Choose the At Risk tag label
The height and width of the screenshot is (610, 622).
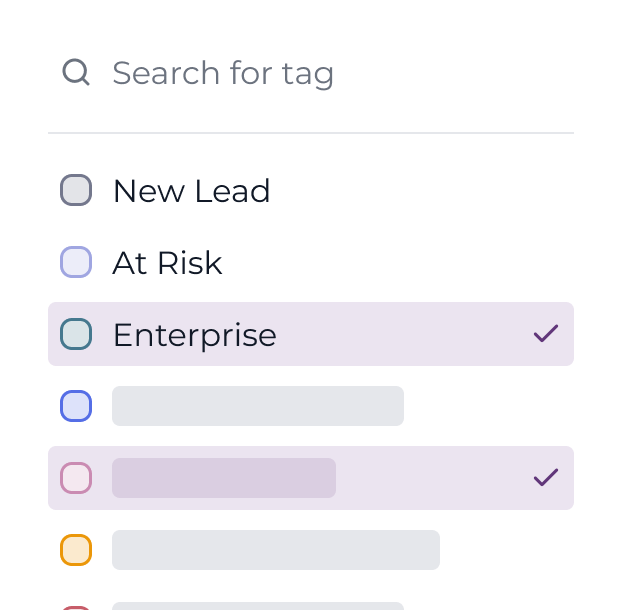pos(167,262)
